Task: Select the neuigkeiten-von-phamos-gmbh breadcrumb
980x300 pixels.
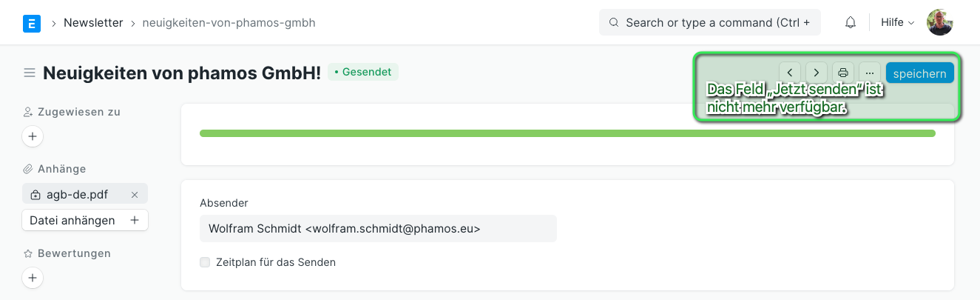Action: [229, 23]
